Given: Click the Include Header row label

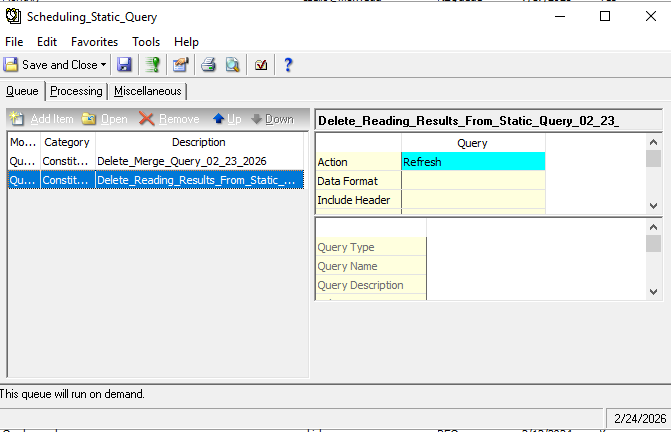Looking at the screenshot, I should [x=359, y=200].
